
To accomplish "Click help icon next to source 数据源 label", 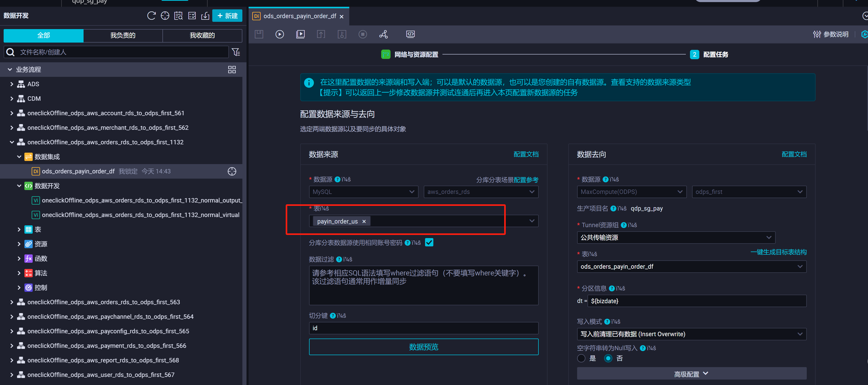I will pos(337,179).
